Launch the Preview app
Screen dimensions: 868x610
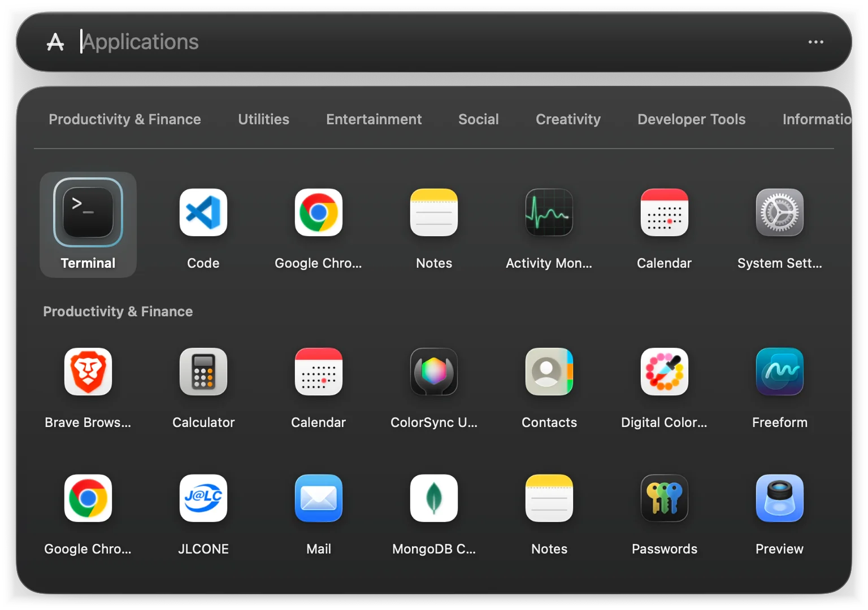tap(780, 499)
